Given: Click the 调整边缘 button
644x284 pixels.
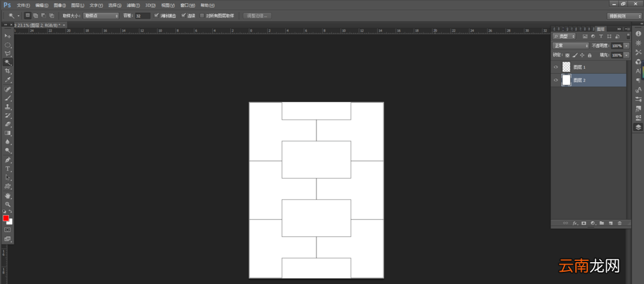Looking at the screenshot, I should coord(257,15).
